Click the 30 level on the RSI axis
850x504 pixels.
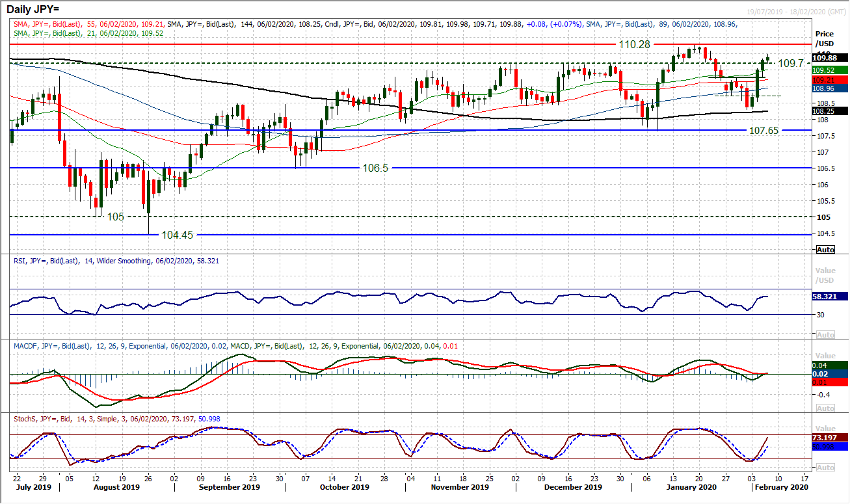[x=821, y=315]
